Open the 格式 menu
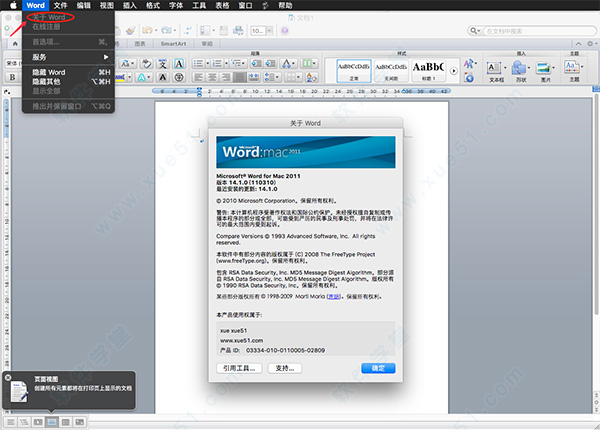This screenshot has height=430, width=600. coord(153,5)
